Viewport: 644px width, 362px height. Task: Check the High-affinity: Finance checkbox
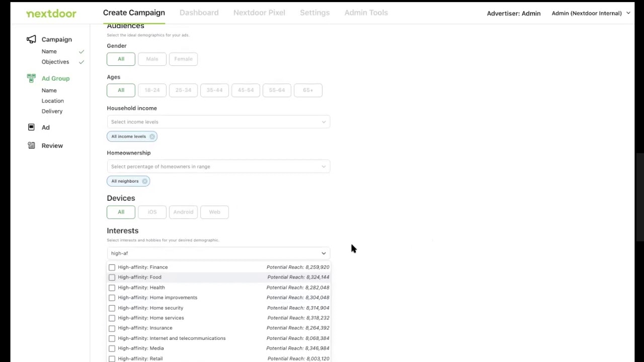(112, 267)
